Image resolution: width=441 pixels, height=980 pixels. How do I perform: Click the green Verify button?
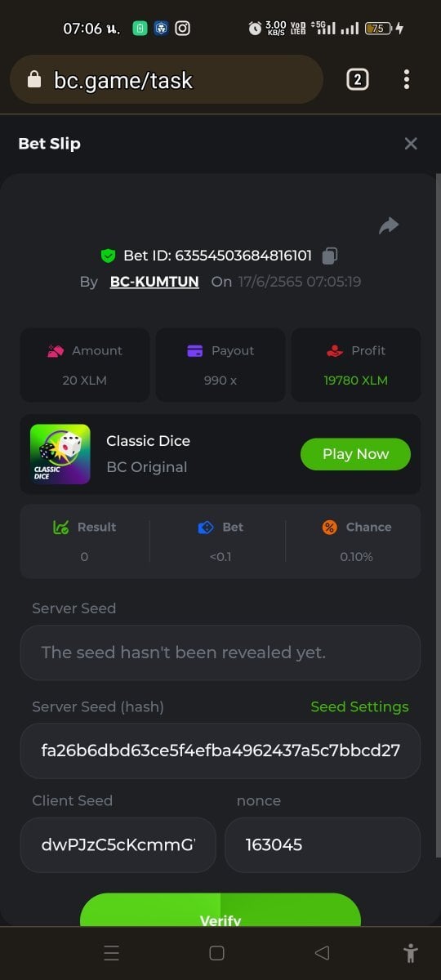(x=220, y=910)
